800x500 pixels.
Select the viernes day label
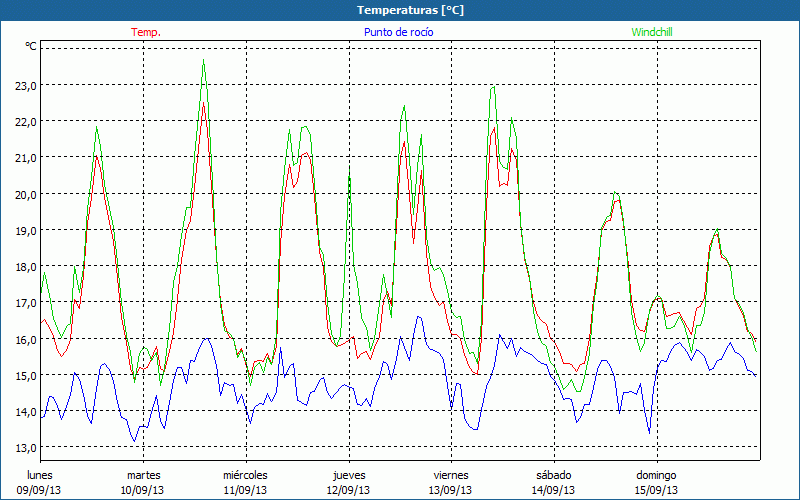coord(451,474)
